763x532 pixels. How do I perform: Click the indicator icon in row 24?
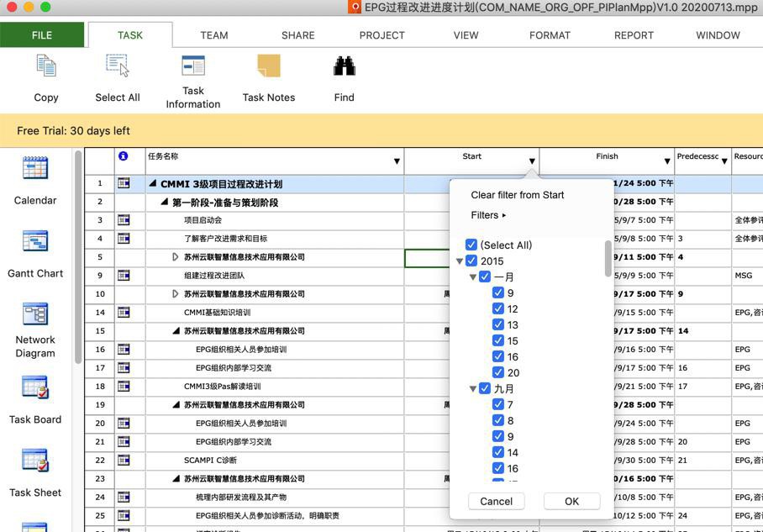click(x=124, y=497)
